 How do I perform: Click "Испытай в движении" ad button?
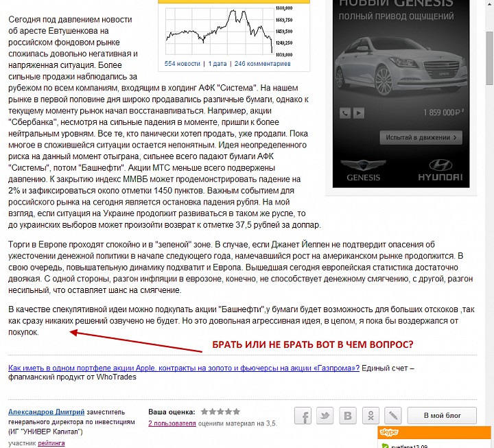click(x=421, y=137)
